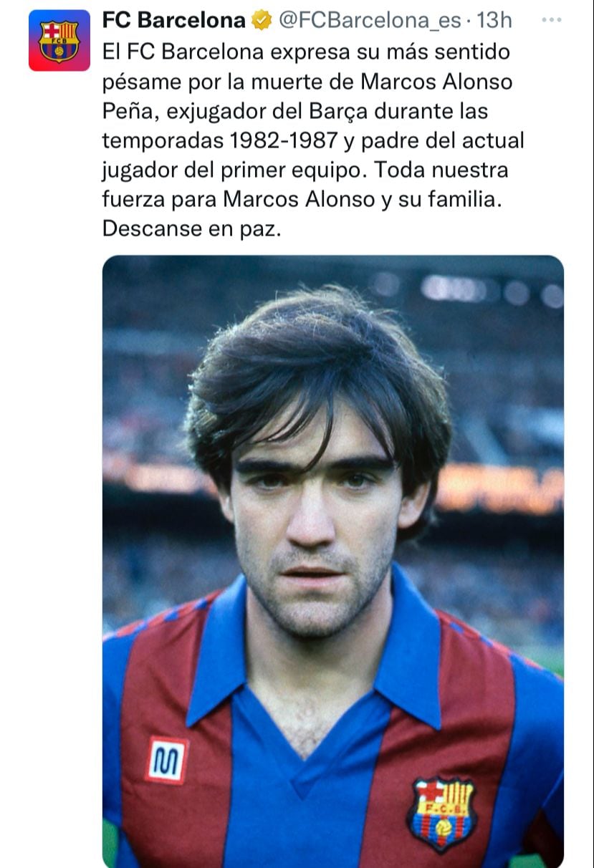Open the three-dot more options menu

[x=550, y=20]
